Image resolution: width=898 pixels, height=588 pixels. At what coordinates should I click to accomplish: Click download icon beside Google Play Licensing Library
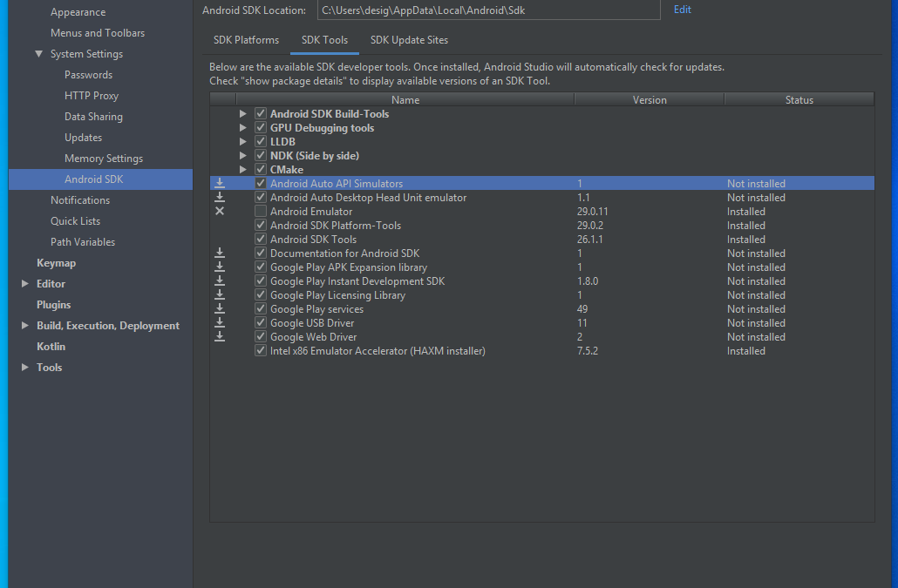pyautogui.click(x=220, y=294)
